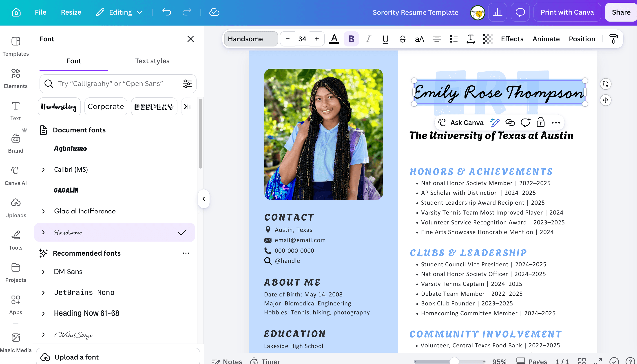Open Position options
637x364 pixels.
pyautogui.click(x=582, y=39)
